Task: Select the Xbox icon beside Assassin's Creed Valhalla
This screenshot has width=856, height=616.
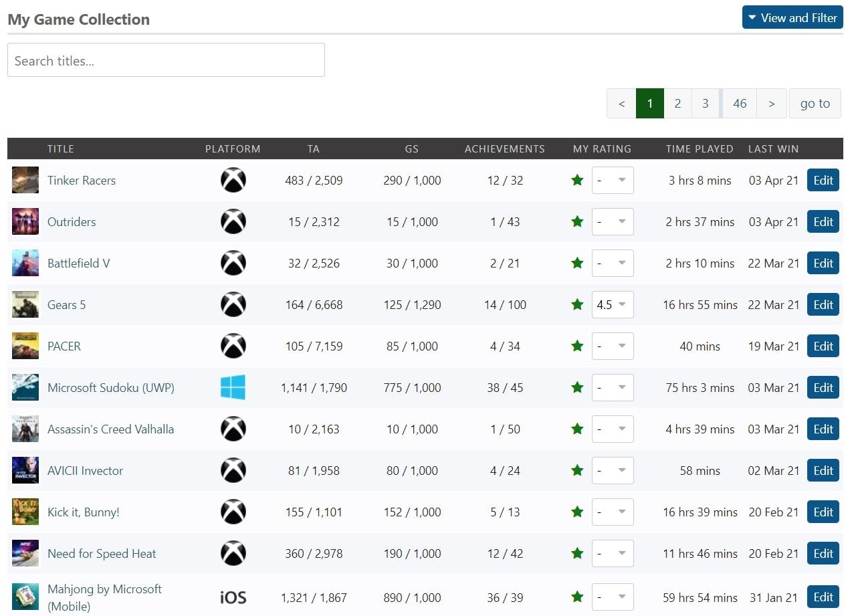Action: 233,429
